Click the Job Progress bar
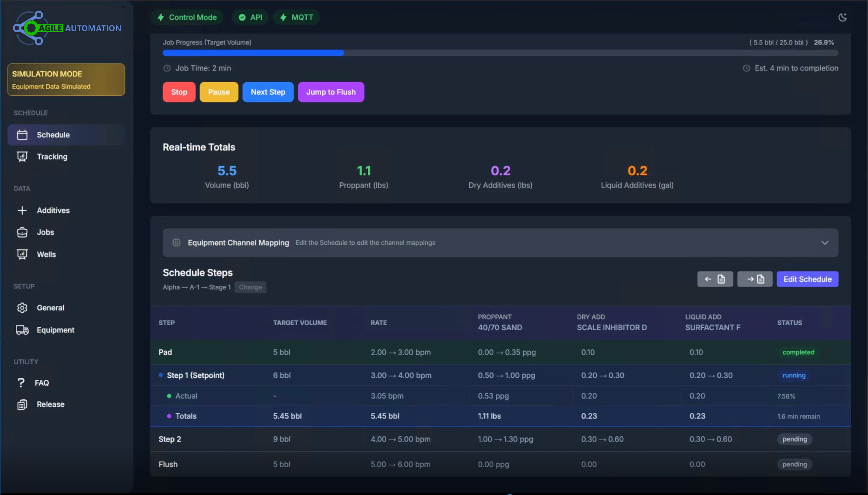The image size is (868, 495). coord(500,53)
